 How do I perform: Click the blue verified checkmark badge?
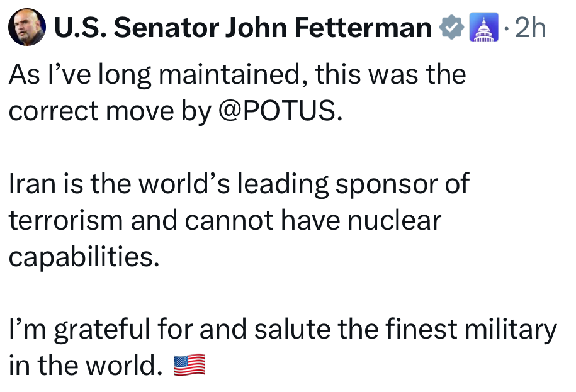[x=452, y=28]
